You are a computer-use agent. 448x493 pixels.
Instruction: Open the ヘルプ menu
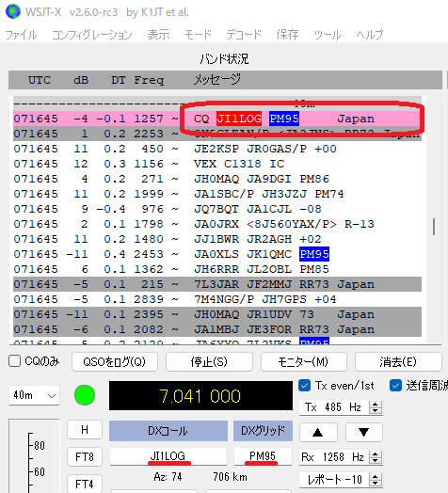coord(370,35)
